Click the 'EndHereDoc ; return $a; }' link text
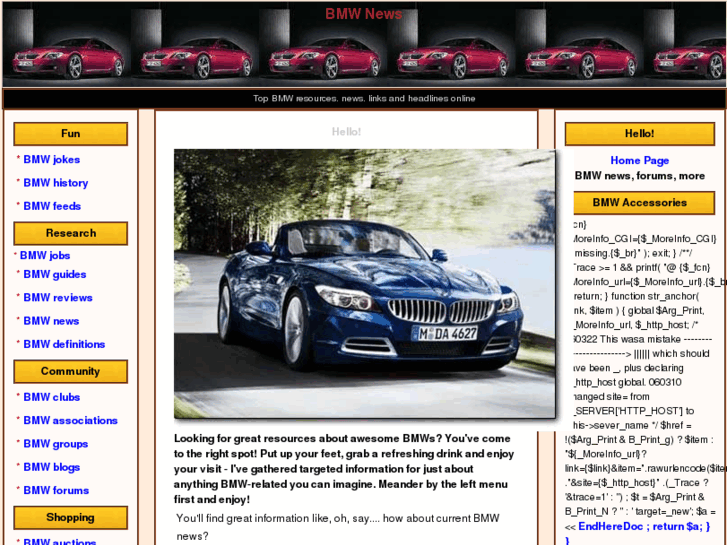 pyautogui.click(x=644, y=526)
